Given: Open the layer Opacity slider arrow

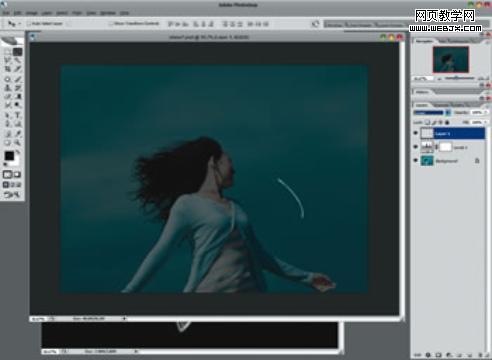Looking at the screenshot, I should point(486,112).
